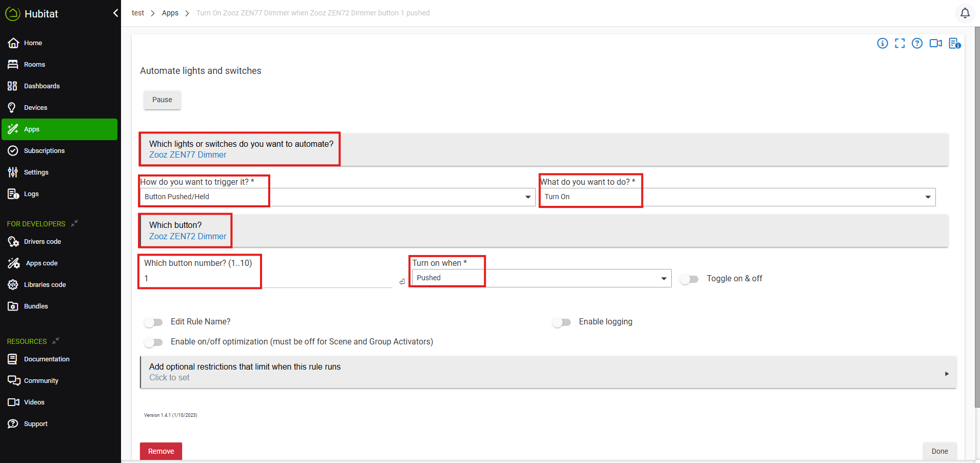Collapse the Resources section
The image size is (980, 463).
pos(56,341)
